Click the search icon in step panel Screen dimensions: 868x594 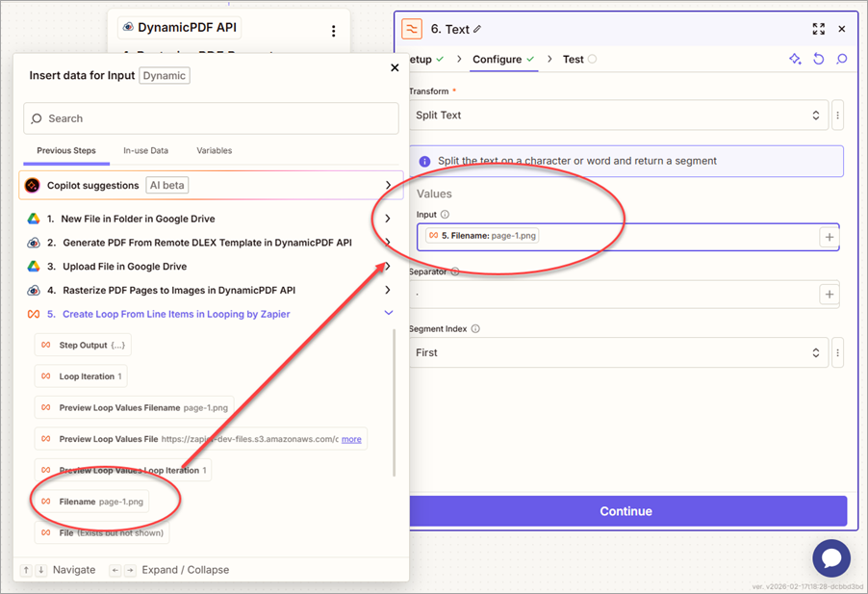pos(841,59)
